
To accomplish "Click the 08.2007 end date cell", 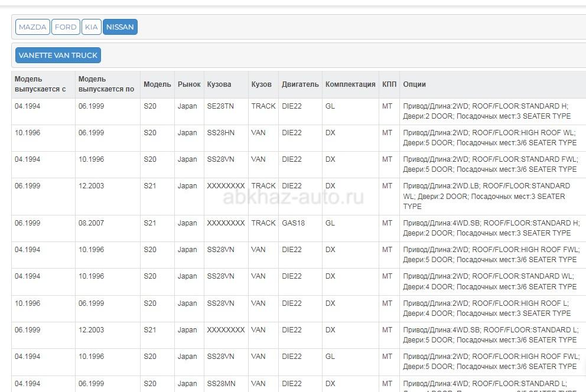I will tap(91, 223).
